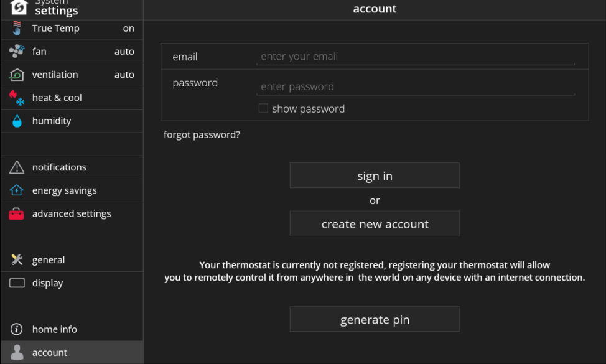Click the general wrench and screwdriver icon
The width and height of the screenshot is (606, 364).
(17, 259)
